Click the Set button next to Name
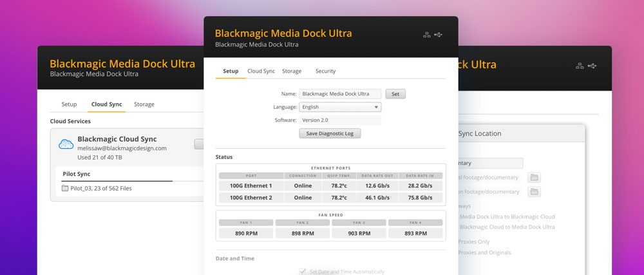Viewport: 644px width, 275px height. (x=395, y=94)
